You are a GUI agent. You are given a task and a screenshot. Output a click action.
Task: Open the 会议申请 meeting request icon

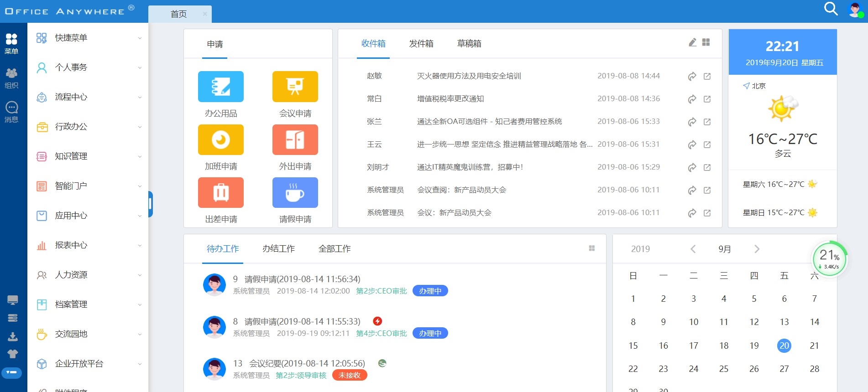point(295,87)
